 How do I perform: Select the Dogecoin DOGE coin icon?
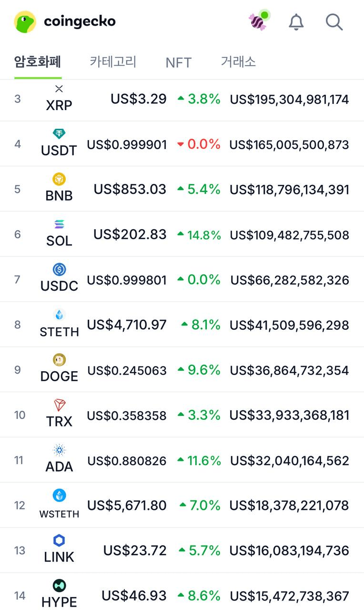point(59,360)
